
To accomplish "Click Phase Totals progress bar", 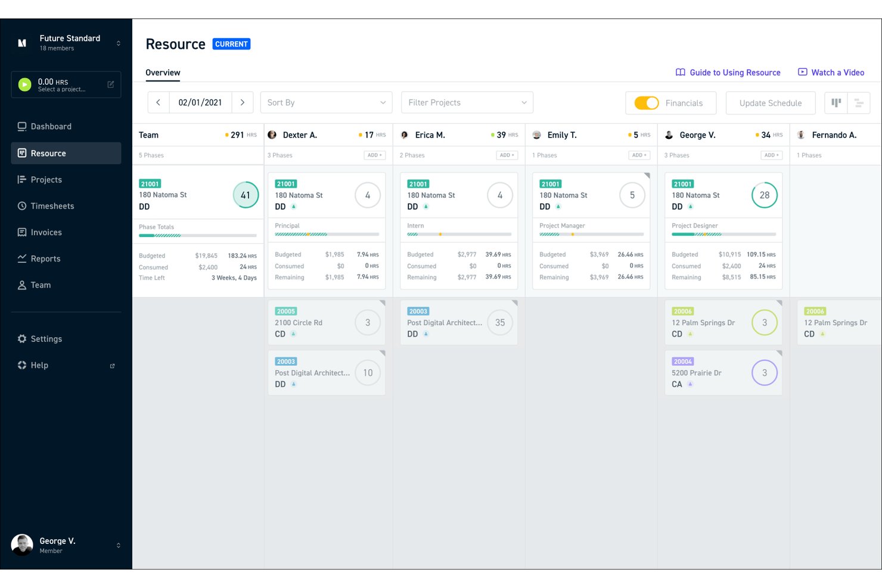I will tap(198, 235).
